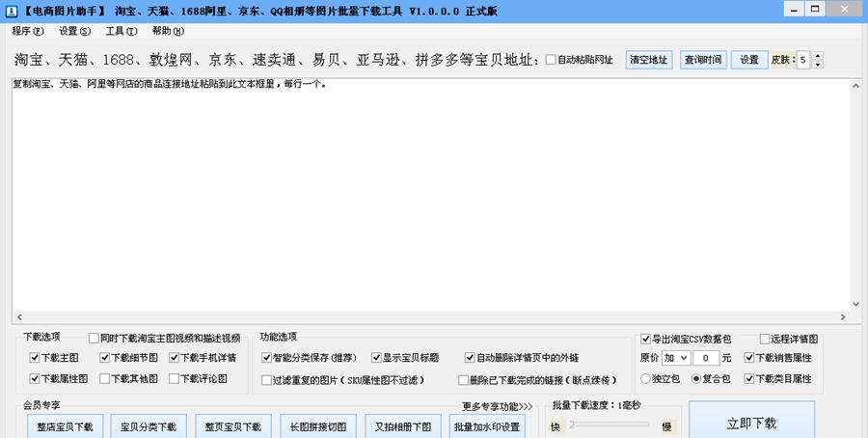Click the horizontal scroll right arrow

point(843,317)
